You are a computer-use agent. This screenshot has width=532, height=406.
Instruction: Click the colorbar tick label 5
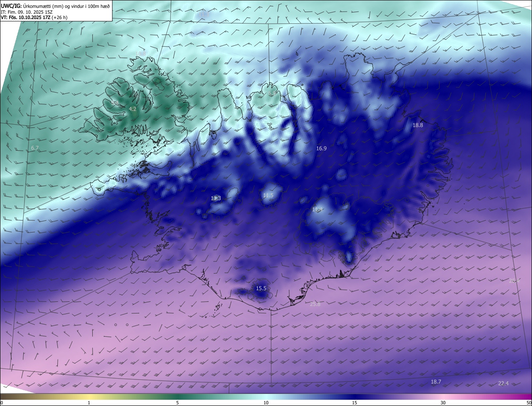[177, 403]
